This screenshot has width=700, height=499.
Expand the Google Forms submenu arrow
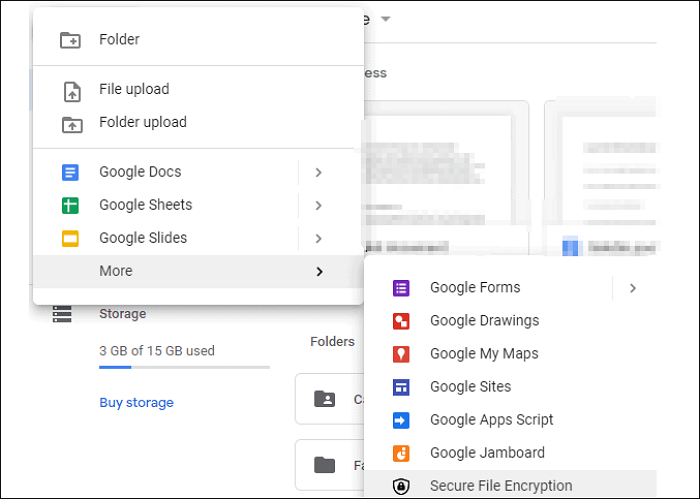tap(633, 288)
